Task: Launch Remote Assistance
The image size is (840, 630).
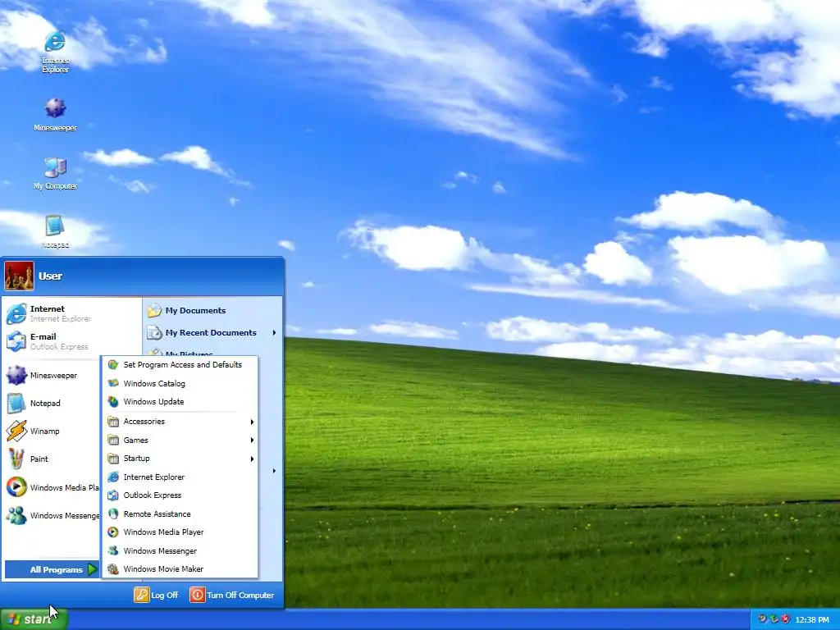Action: tap(180, 514)
